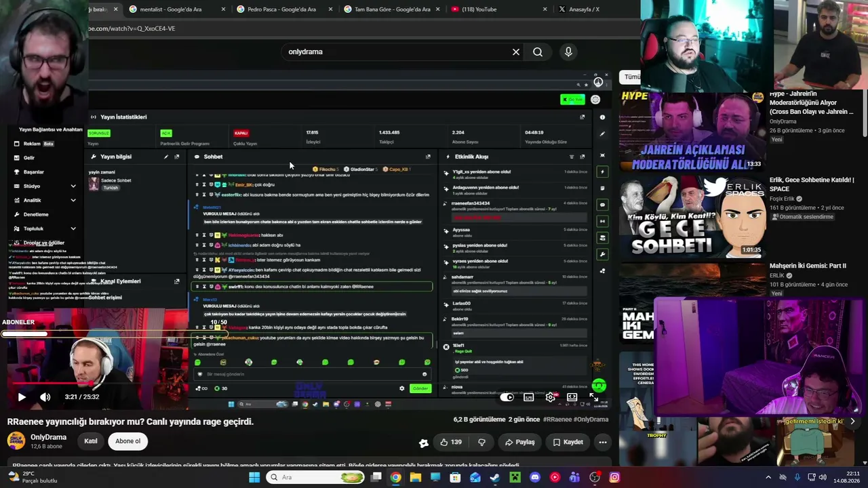Mute the video volume speaker icon
The image size is (868, 488).
45,397
